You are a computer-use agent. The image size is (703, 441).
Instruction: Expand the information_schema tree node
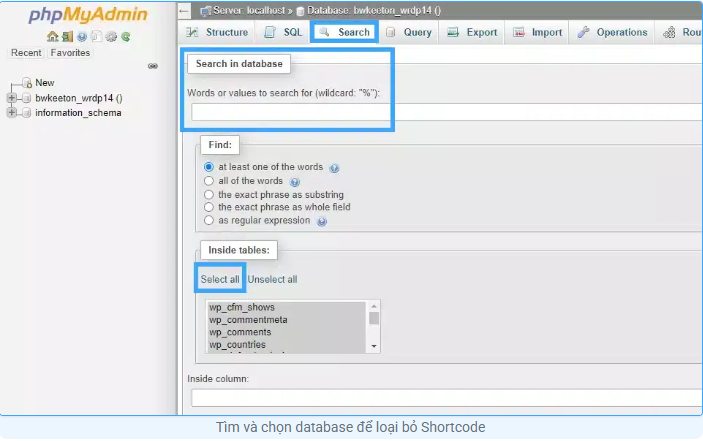pyautogui.click(x=12, y=112)
